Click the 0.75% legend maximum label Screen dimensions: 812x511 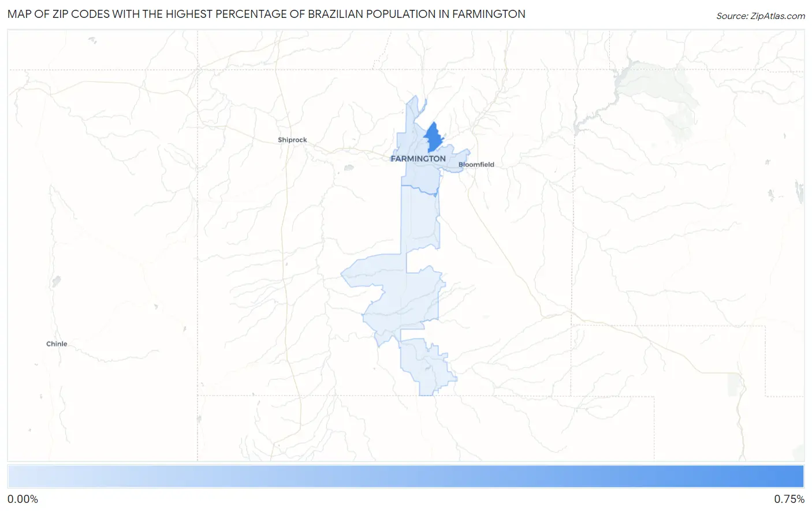click(789, 499)
